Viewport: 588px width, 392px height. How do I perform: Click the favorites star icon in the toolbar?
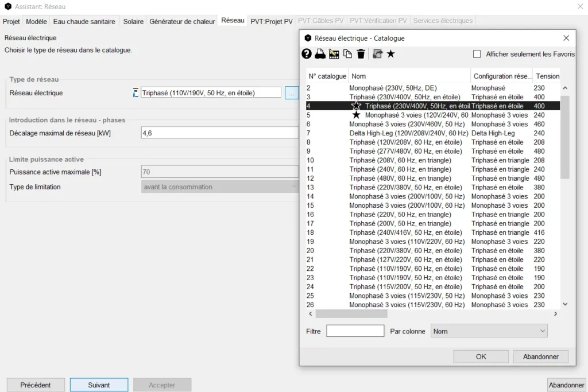pyautogui.click(x=390, y=54)
